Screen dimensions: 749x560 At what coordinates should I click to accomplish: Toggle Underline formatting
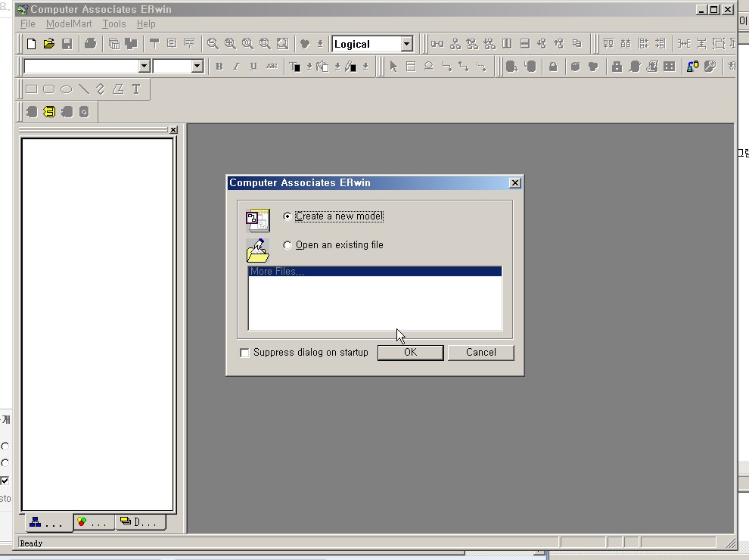[253, 67]
